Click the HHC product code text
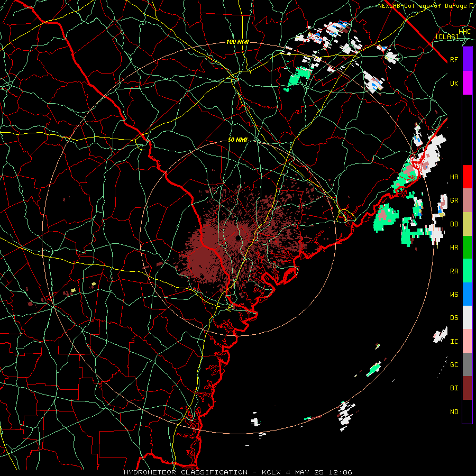The width and height of the screenshot is (476, 476). (x=465, y=32)
